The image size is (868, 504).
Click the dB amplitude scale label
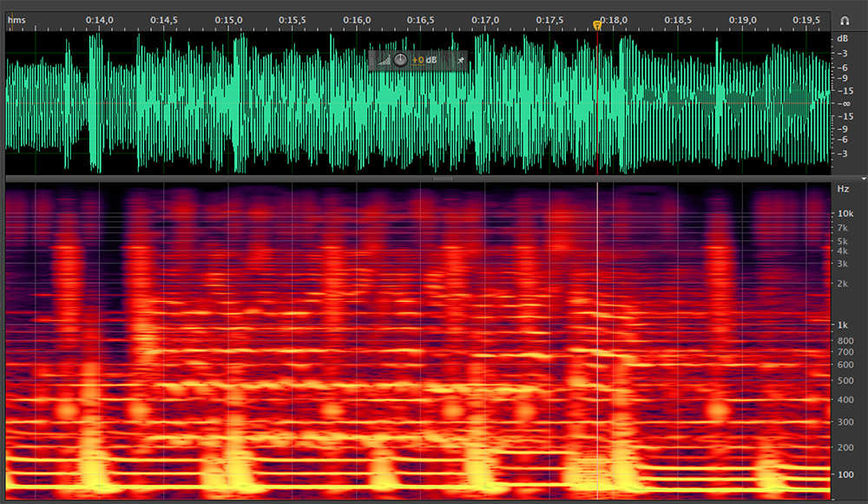tap(841, 39)
